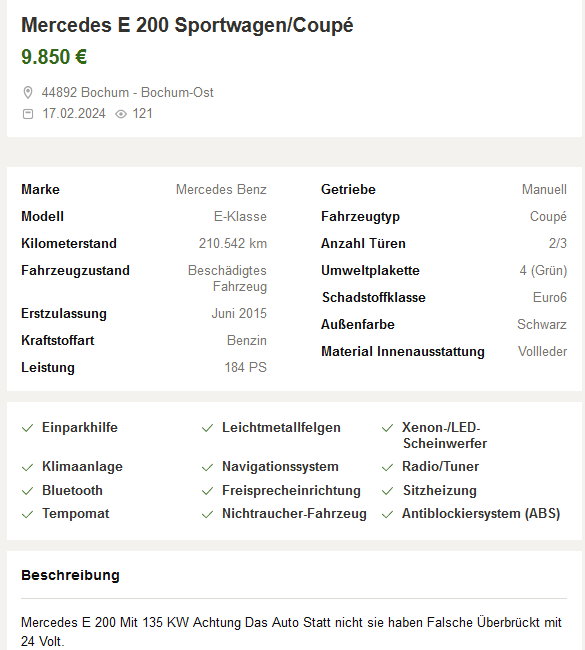The width and height of the screenshot is (585, 650).
Task: Click the location pin icon beside Bochum
Action: pyautogui.click(x=28, y=92)
